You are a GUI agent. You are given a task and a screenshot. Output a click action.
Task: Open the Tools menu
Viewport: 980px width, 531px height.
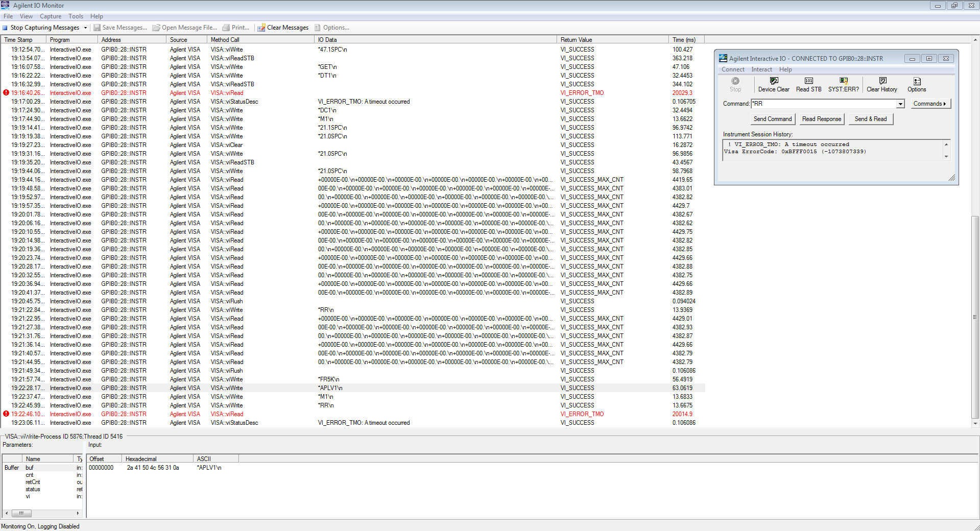coord(76,16)
